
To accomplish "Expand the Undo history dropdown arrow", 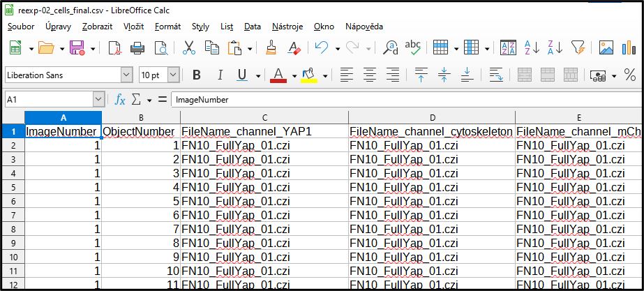I will [x=337, y=49].
